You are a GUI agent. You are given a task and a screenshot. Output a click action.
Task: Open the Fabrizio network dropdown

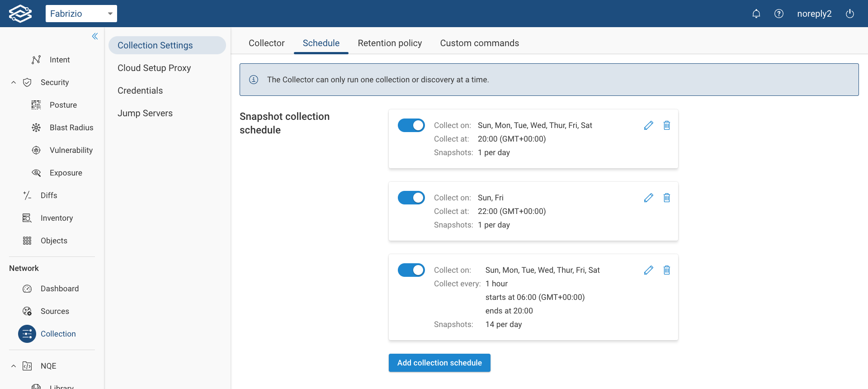click(x=81, y=14)
